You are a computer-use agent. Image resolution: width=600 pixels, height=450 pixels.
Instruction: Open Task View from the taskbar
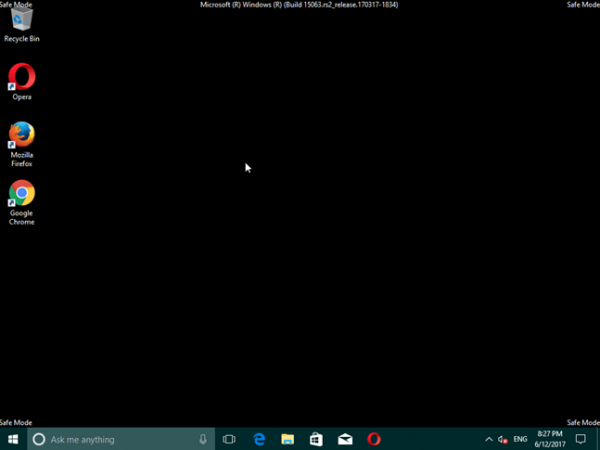(229, 439)
